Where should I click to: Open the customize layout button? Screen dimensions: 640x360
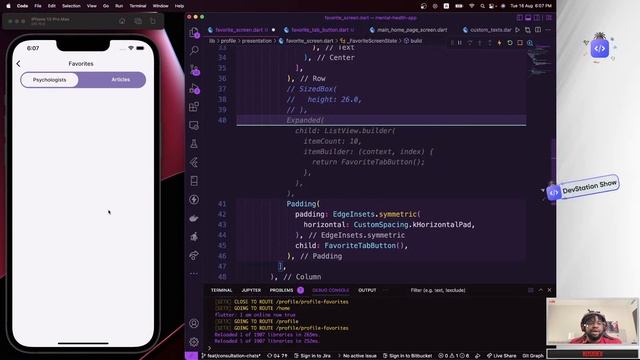point(549,18)
